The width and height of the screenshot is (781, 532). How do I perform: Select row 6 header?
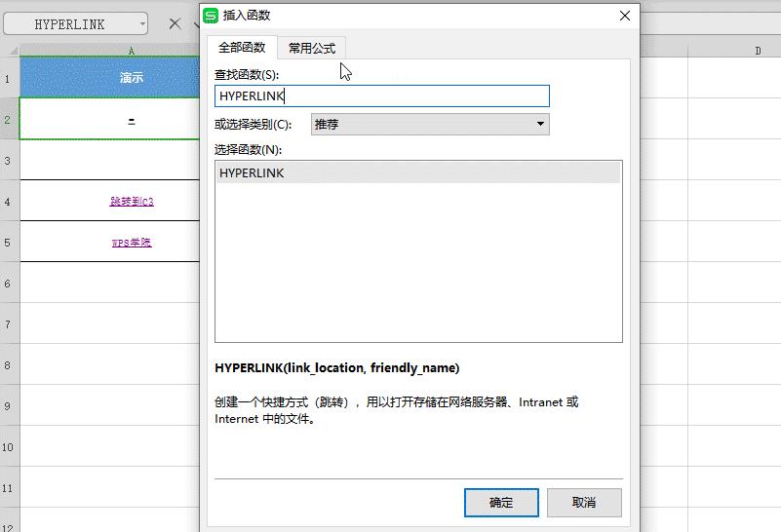10,283
